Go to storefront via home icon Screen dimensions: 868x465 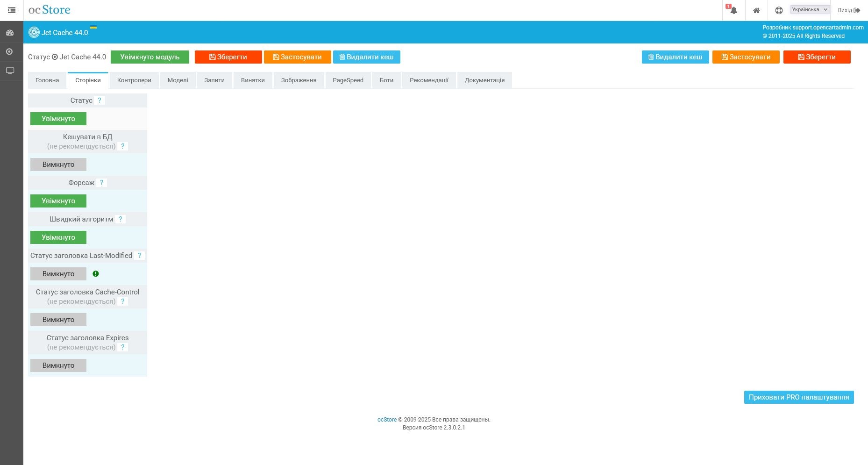757,10
